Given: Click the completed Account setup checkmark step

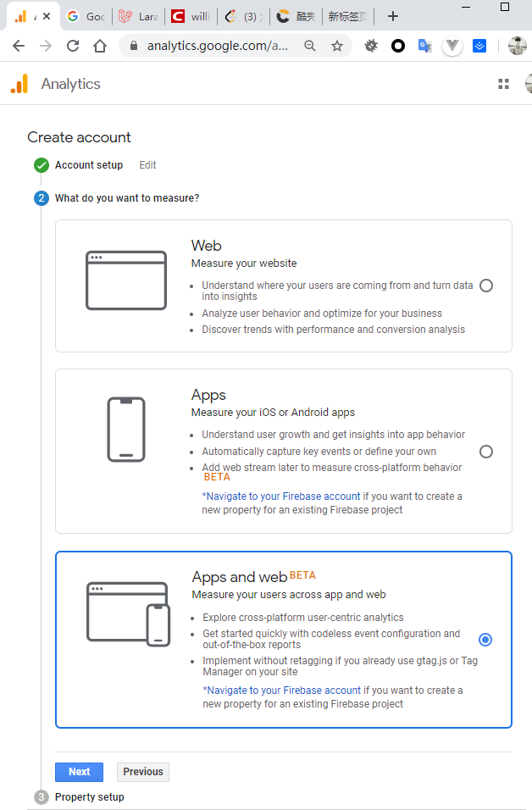Looking at the screenshot, I should 42,165.
